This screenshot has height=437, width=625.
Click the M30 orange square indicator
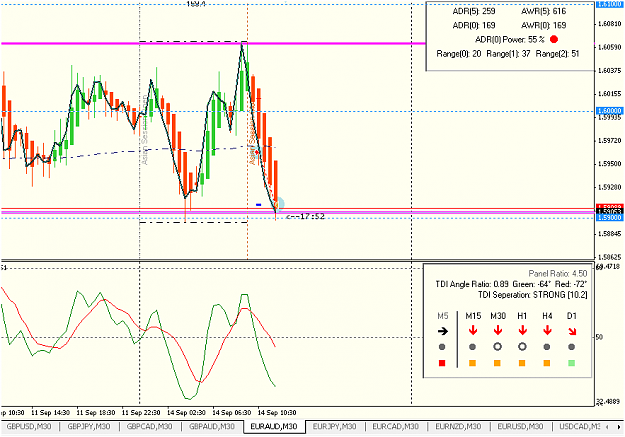[x=497, y=363]
